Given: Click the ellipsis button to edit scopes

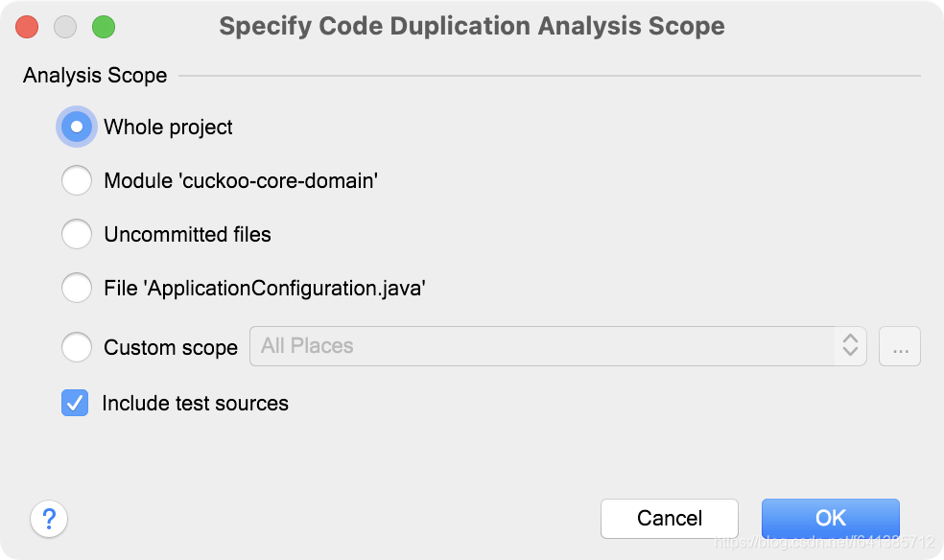Looking at the screenshot, I should [900, 347].
